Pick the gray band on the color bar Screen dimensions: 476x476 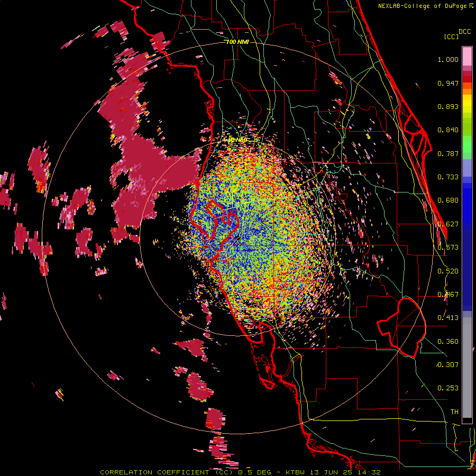point(467,368)
